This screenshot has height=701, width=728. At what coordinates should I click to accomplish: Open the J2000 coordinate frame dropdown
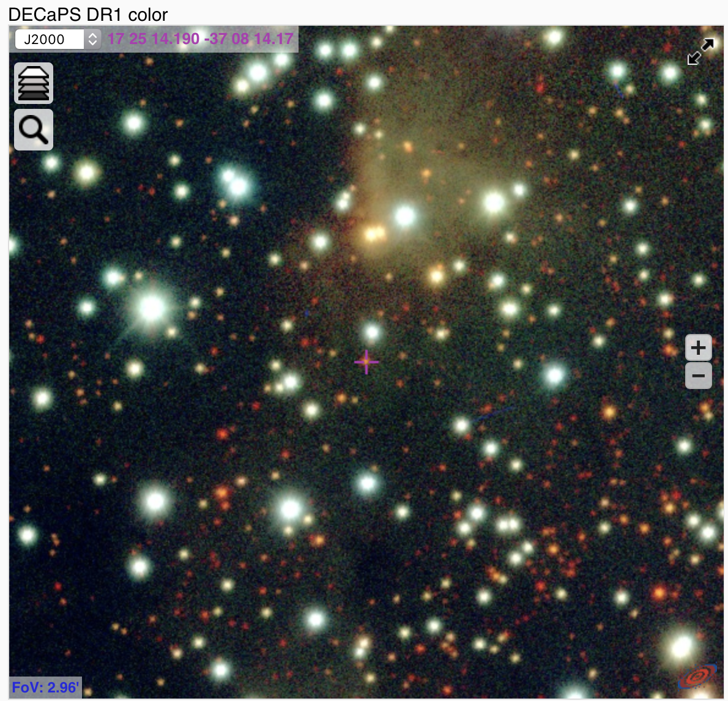[49, 39]
